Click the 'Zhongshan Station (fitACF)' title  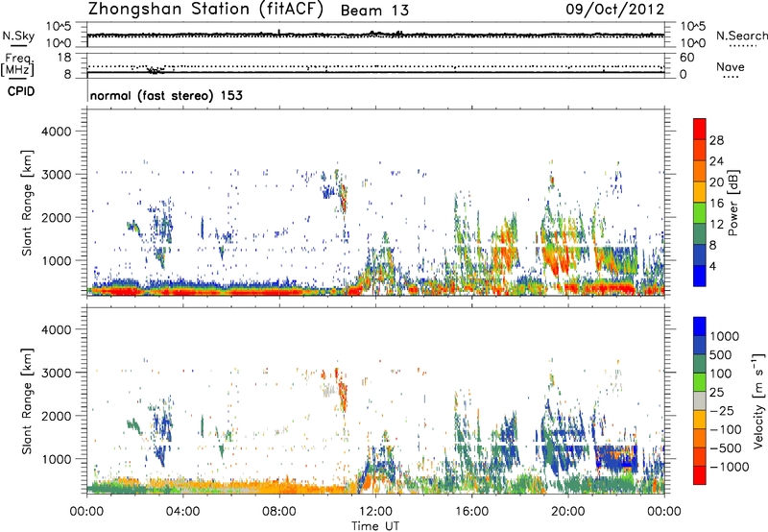(205, 10)
